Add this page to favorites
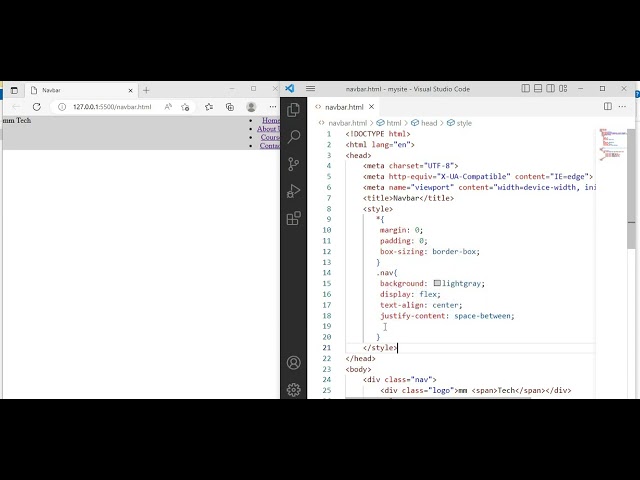The image size is (640, 480). (185, 107)
